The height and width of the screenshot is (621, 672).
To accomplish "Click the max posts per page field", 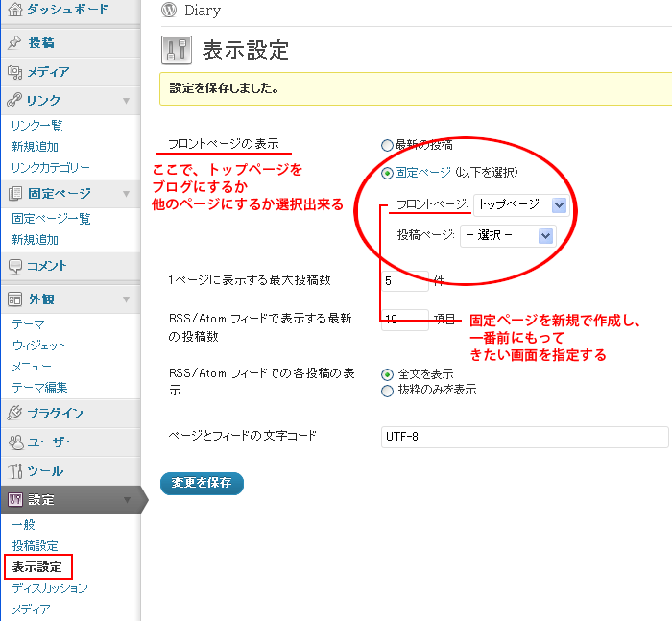I will [404, 280].
